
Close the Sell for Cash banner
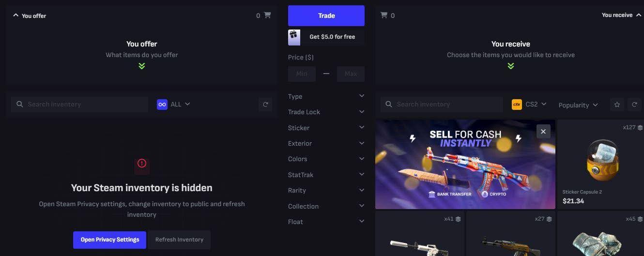pos(543,131)
